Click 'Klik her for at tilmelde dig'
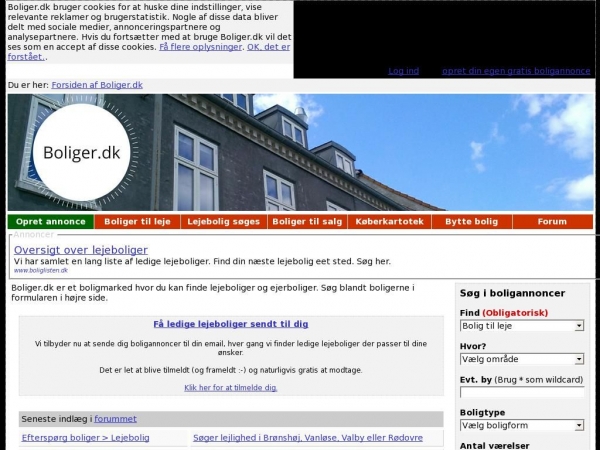The width and height of the screenshot is (600, 450). [x=231, y=388]
